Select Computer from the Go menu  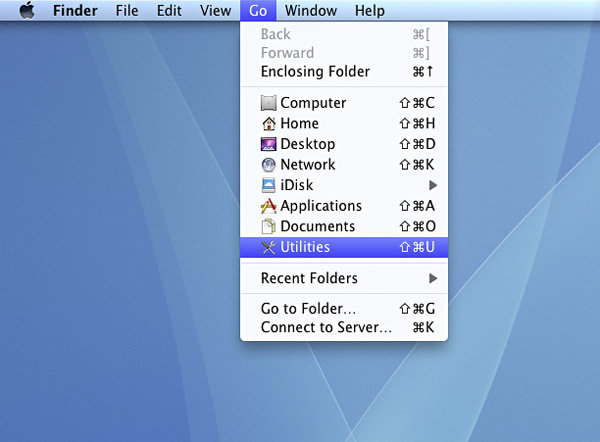pos(344,103)
